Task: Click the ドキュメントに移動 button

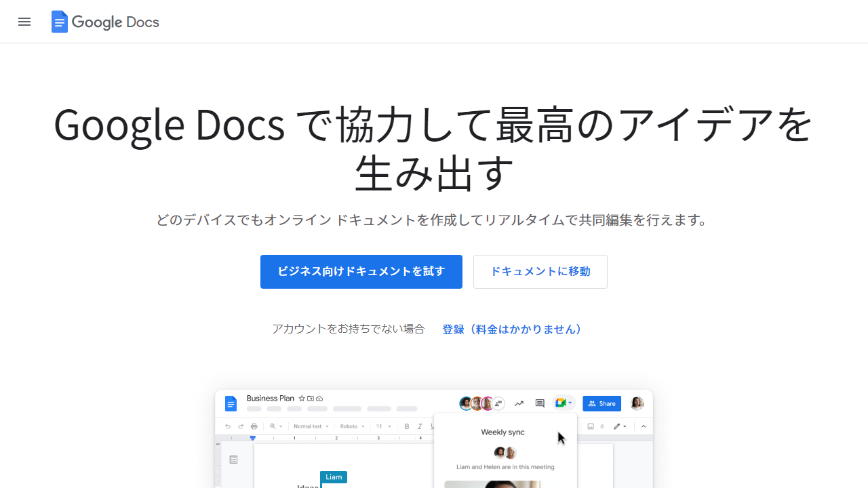Action: pos(540,272)
